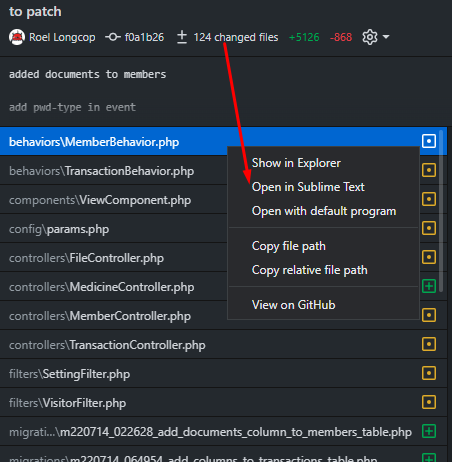452x462 pixels.
Task: Click the file list vertical scrollbar
Action: 441,211
